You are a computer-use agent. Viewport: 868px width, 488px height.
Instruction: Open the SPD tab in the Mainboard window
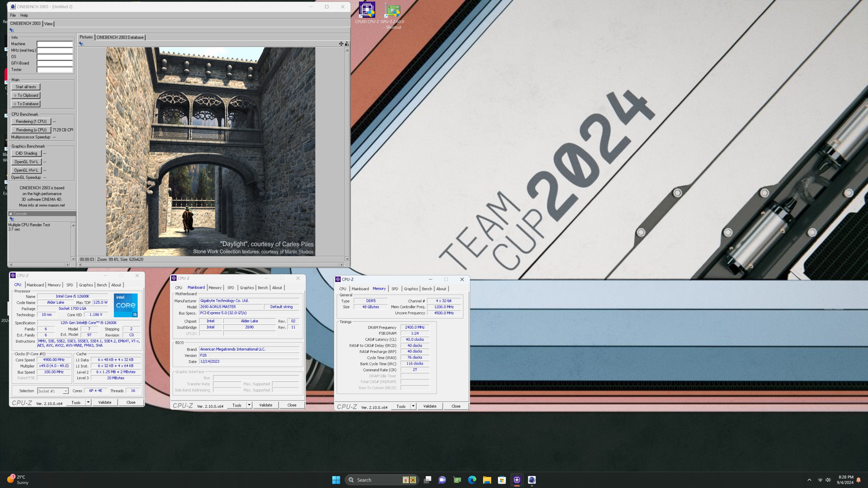[231, 288]
